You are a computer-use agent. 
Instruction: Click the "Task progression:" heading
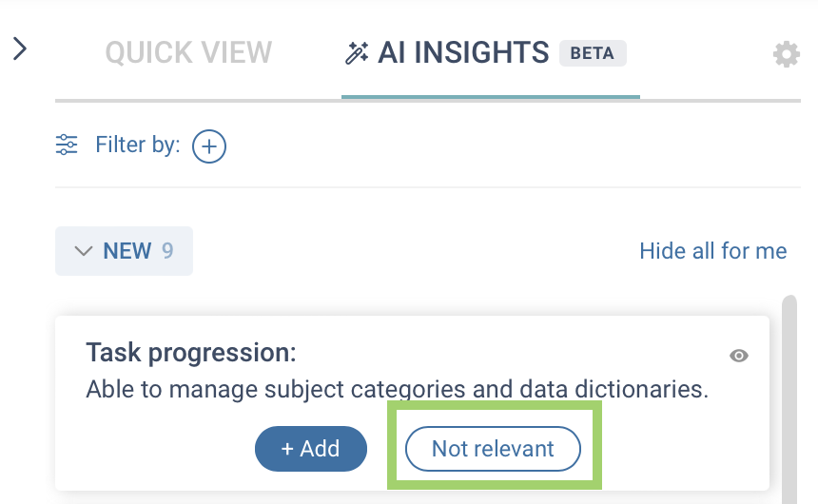191,353
